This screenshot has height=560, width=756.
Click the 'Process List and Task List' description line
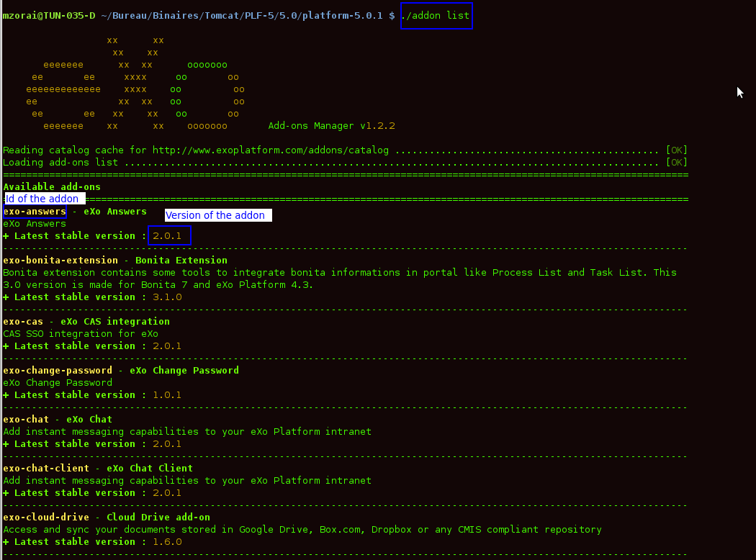point(339,272)
